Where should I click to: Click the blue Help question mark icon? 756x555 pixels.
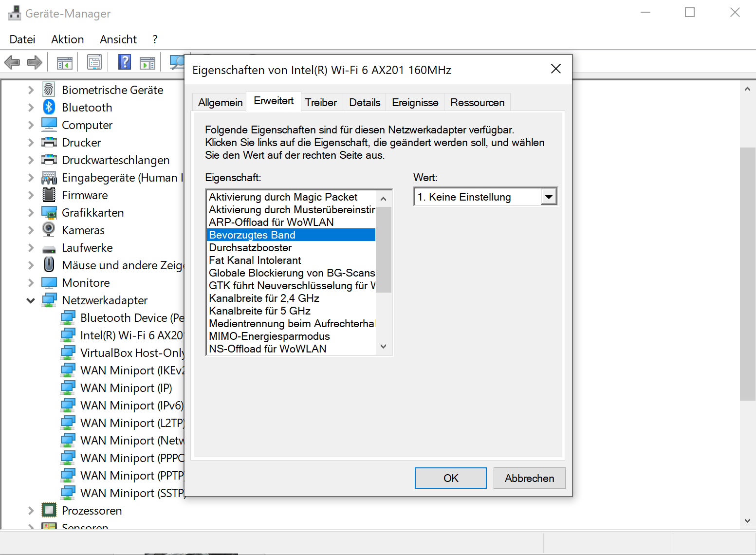tap(125, 62)
